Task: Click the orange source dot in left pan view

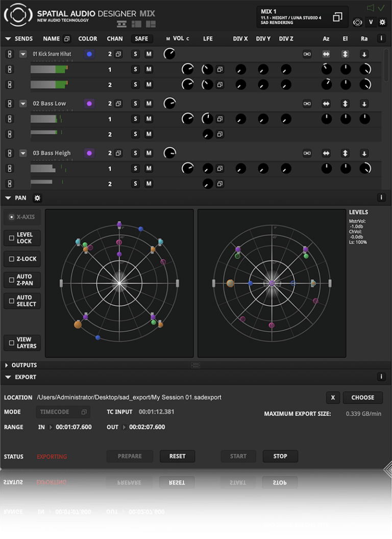Action: click(x=78, y=324)
